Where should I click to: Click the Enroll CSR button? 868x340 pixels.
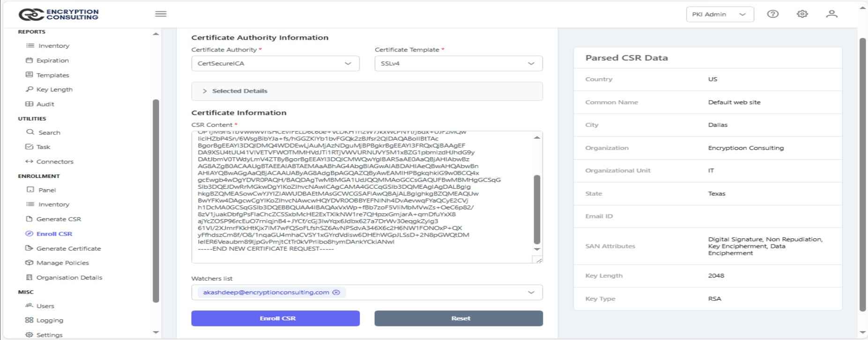point(275,318)
